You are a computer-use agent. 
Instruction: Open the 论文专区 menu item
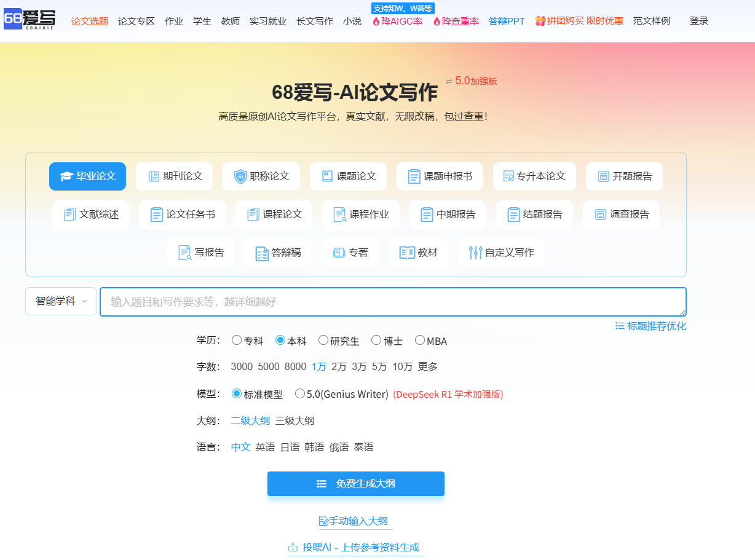point(136,21)
